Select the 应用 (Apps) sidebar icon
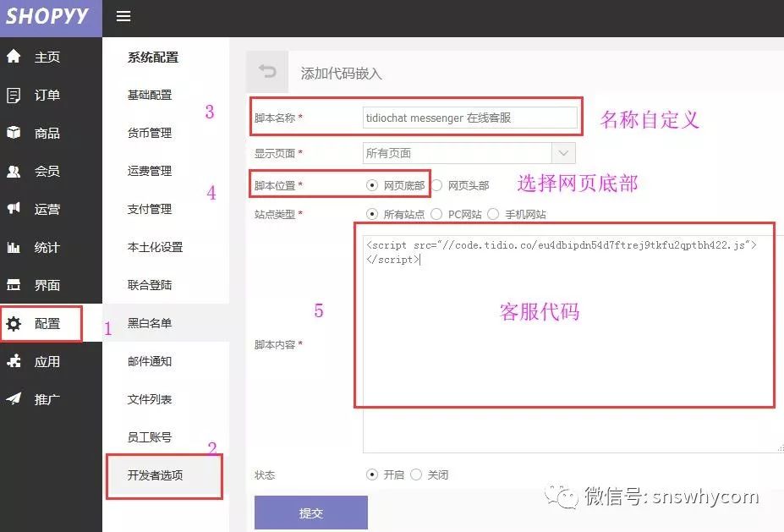Viewport: 784px width, 532px height. 12,361
